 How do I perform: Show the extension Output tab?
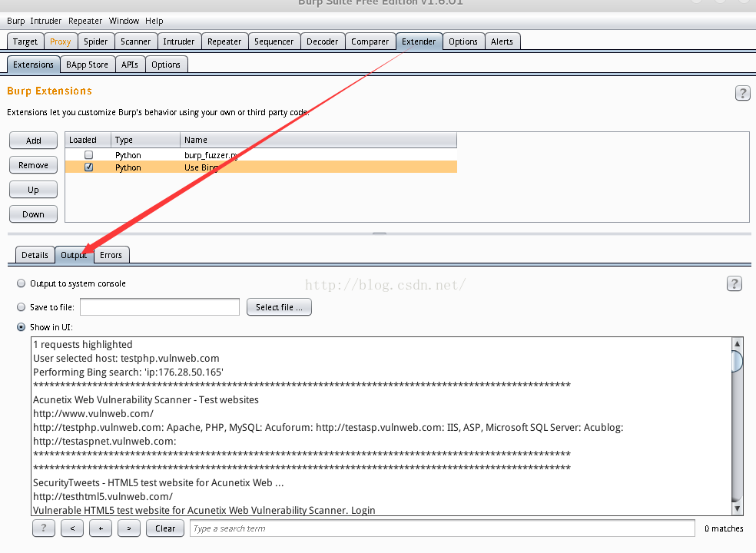[x=75, y=255]
